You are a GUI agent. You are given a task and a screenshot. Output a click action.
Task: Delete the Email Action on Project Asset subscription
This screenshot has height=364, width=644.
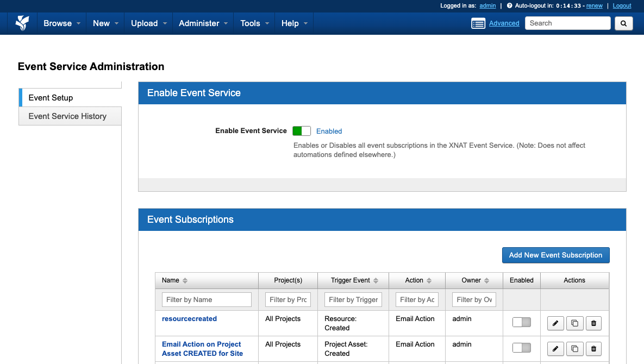click(x=593, y=349)
